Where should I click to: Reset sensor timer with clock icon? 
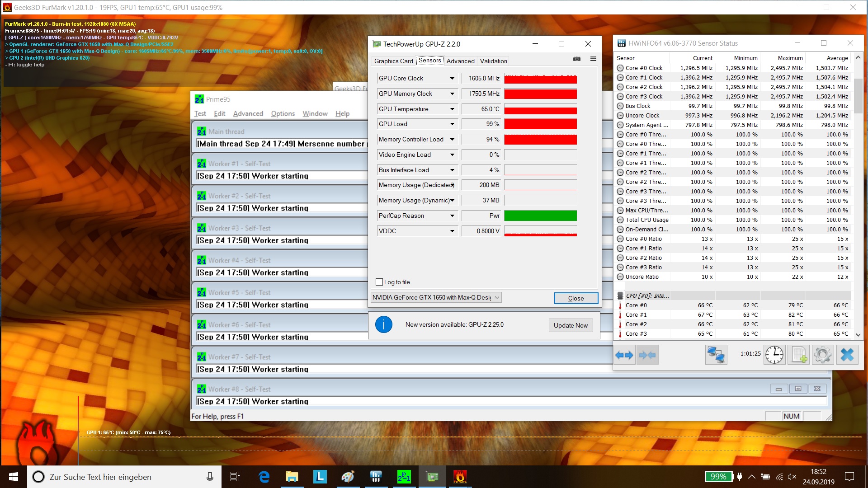tap(774, 355)
